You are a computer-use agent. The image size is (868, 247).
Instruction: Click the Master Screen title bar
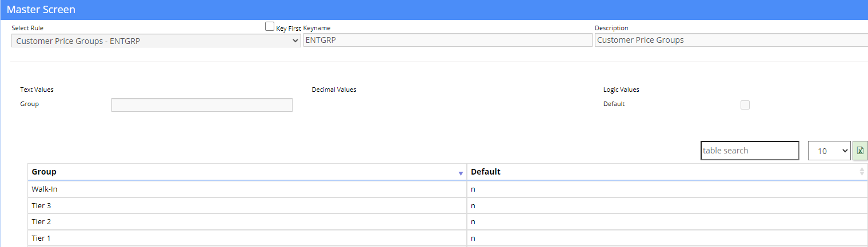434,10
